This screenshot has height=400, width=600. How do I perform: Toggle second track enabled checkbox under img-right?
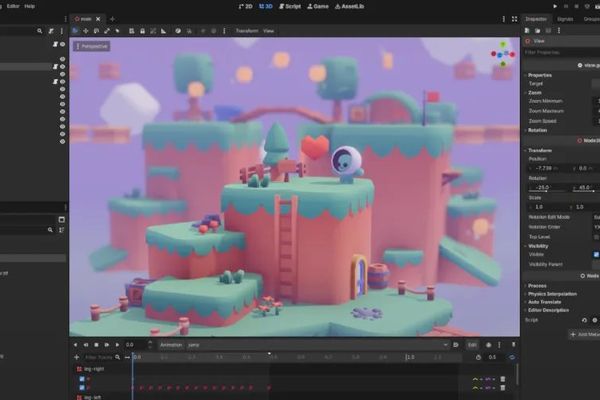[x=82, y=388]
